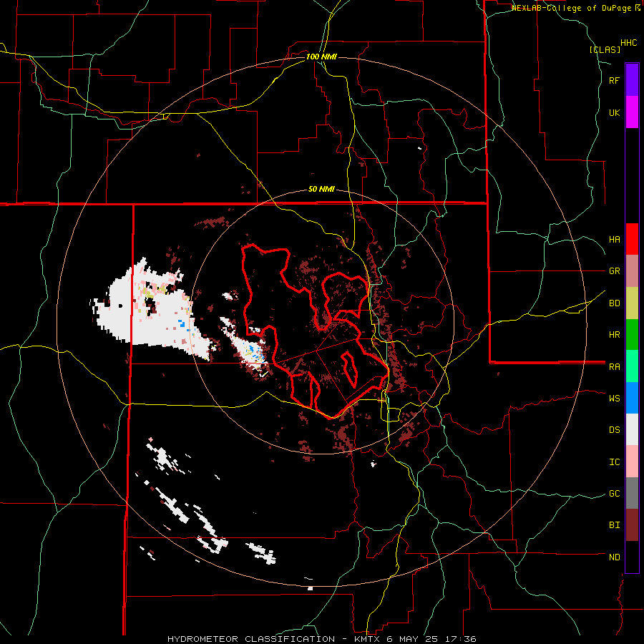644x644 pixels.
Task: Select the BD yellow legend block
Action: tap(632, 303)
